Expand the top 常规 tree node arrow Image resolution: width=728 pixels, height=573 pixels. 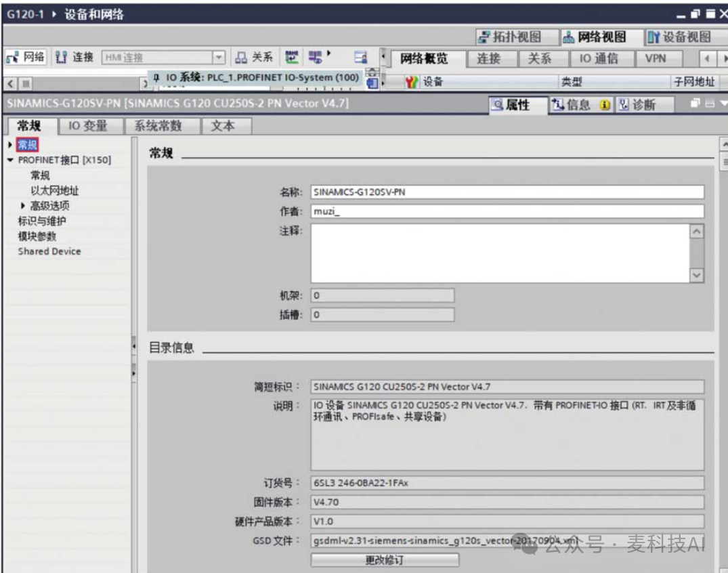(9, 145)
